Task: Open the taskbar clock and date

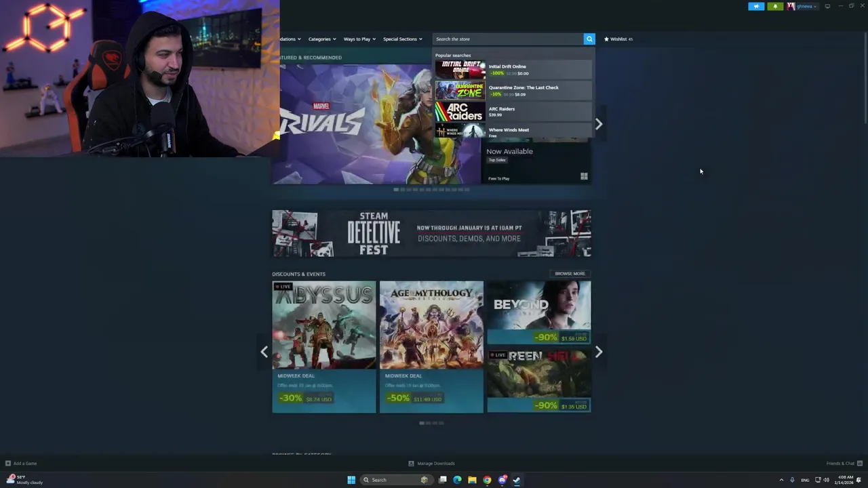Action: click(x=845, y=480)
